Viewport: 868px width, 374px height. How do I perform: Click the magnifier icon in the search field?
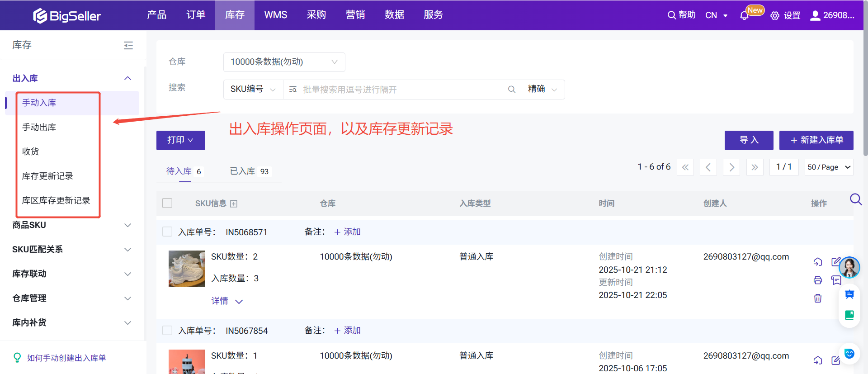click(511, 90)
